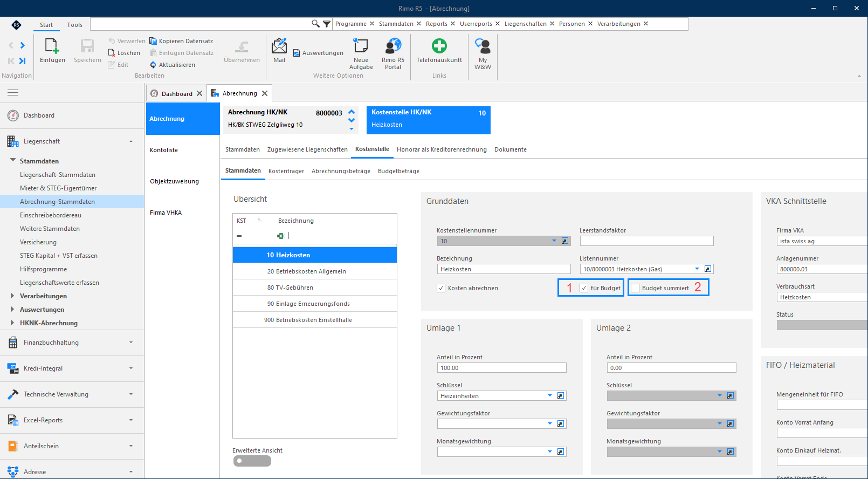
Task: Expand the Finanzbuchhaltung sidebar section
Action: click(x=72, y=343)
